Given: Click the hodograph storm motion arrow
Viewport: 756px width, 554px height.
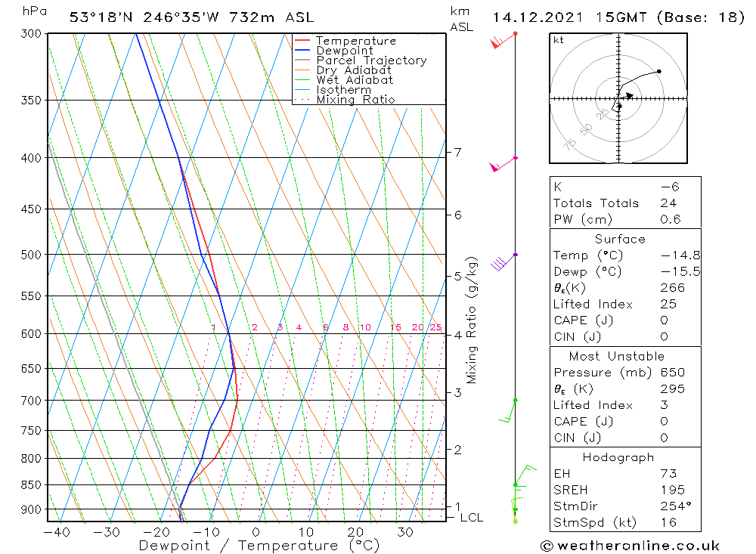Looking at the screenshot, I should pos(629,96).
